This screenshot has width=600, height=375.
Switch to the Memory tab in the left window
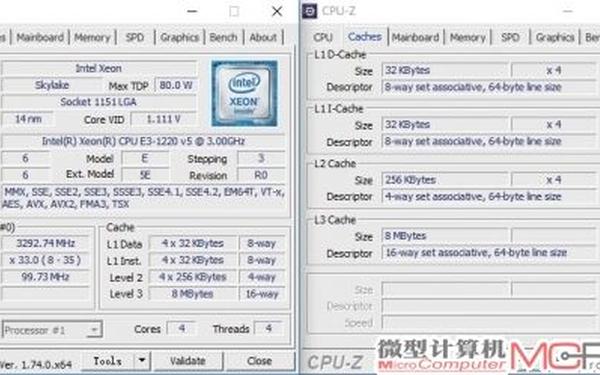point(92,37)
